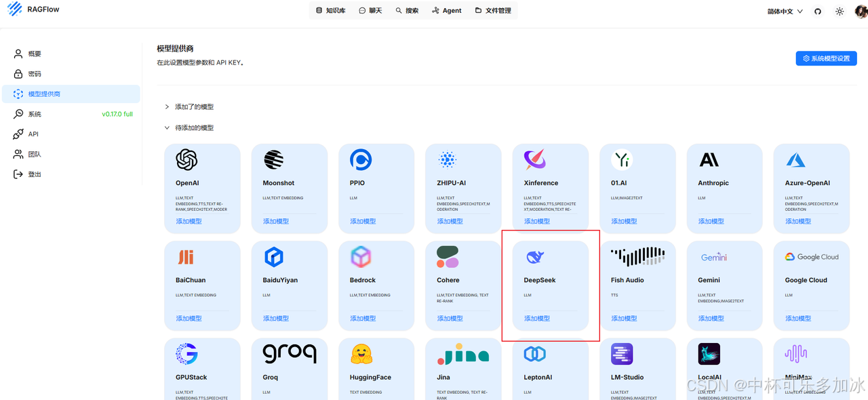Expand the 添加了的模型 section
The image size is (868, 400).
point(194,107)
